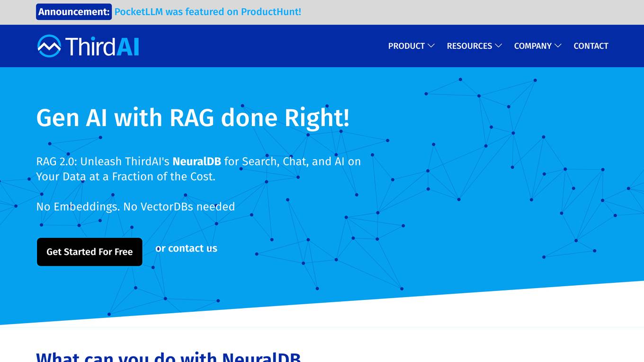644x362 pixels.
Task: Select the 'Gen AI with RAG done Right!' headline
Action: [193, 118]
